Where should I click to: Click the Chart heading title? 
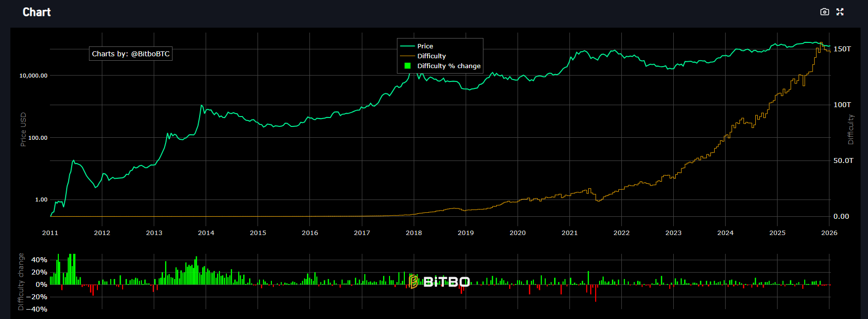37,12
